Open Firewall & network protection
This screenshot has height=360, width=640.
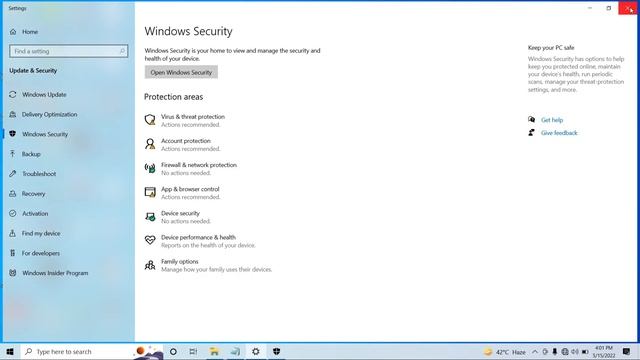(199, 165)
